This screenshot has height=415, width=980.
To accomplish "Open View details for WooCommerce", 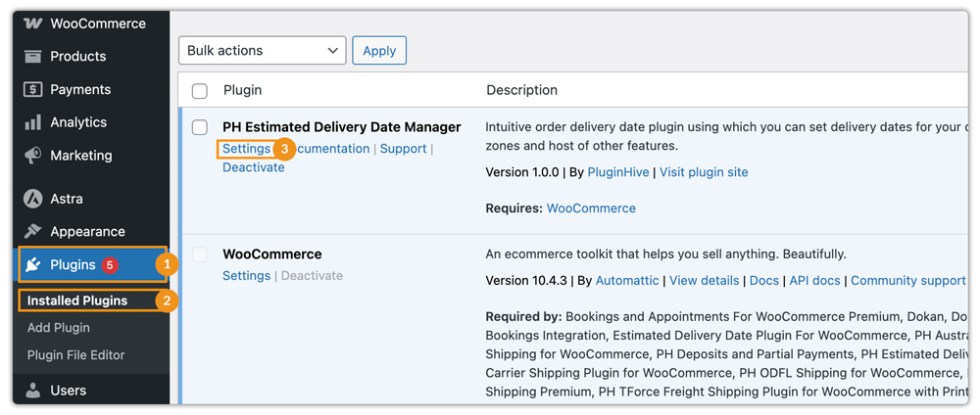I will [704, 281].
